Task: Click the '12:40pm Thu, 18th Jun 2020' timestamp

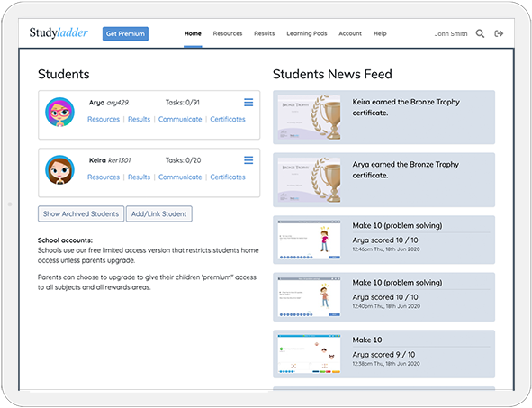Action: tap(386, 306)
